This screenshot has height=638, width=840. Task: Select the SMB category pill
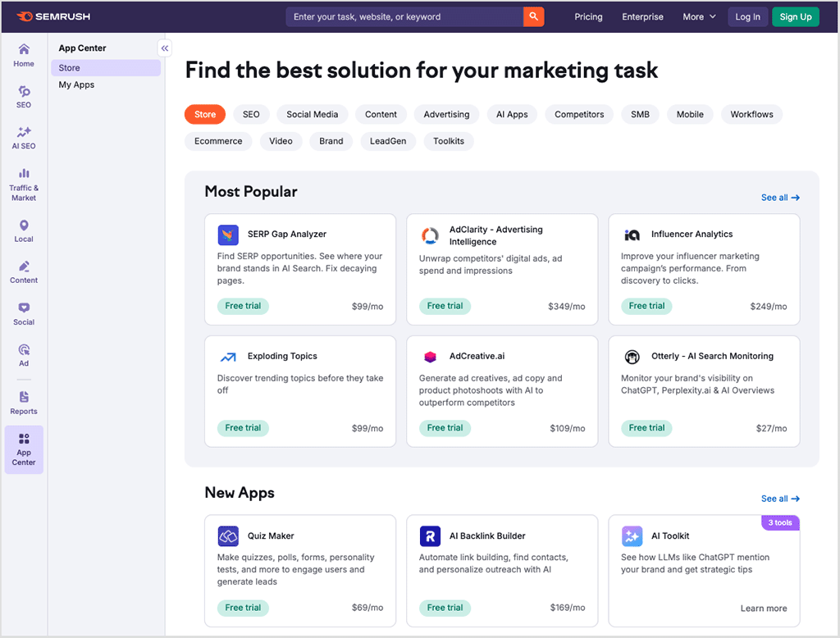coord(640,115)
